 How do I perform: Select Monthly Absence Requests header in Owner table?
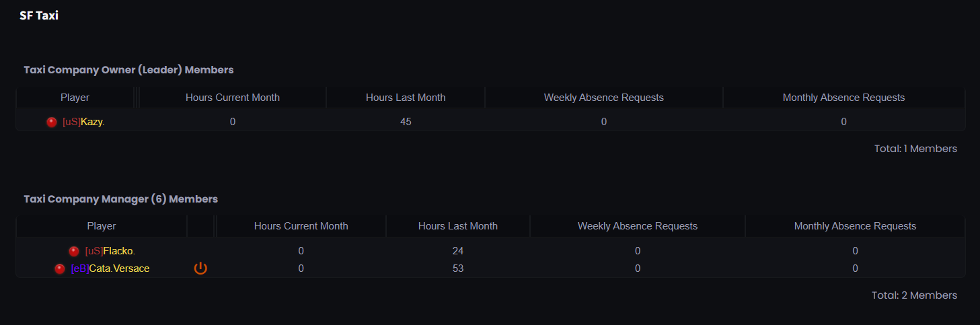pos(843,98)
